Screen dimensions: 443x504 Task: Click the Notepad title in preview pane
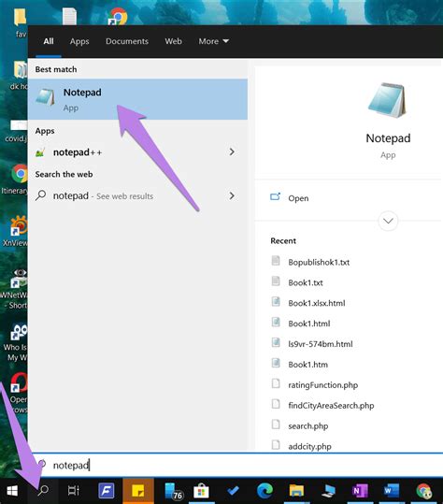pyautogui.click(x=388, y=138)
